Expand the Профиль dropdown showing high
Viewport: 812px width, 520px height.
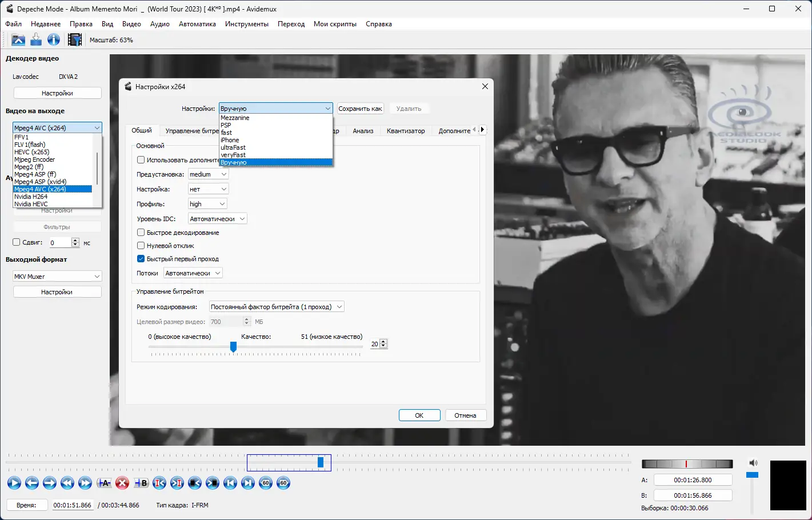(207, 204)
